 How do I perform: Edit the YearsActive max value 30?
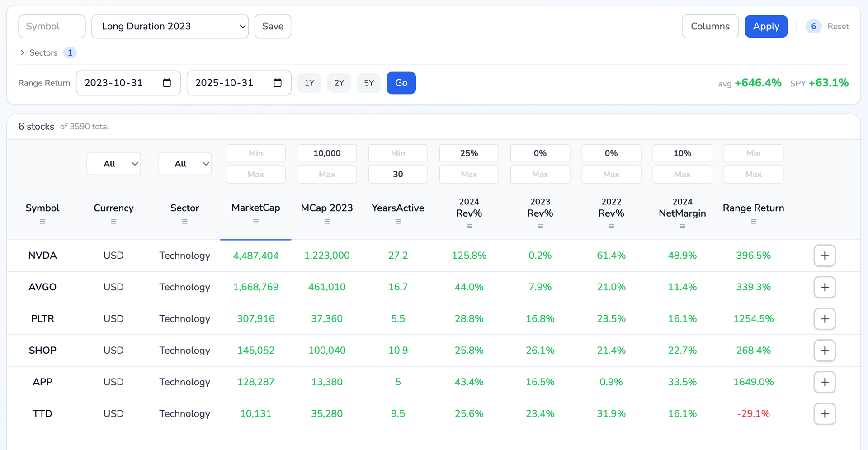pyautogui.click(x=398, y=174)
